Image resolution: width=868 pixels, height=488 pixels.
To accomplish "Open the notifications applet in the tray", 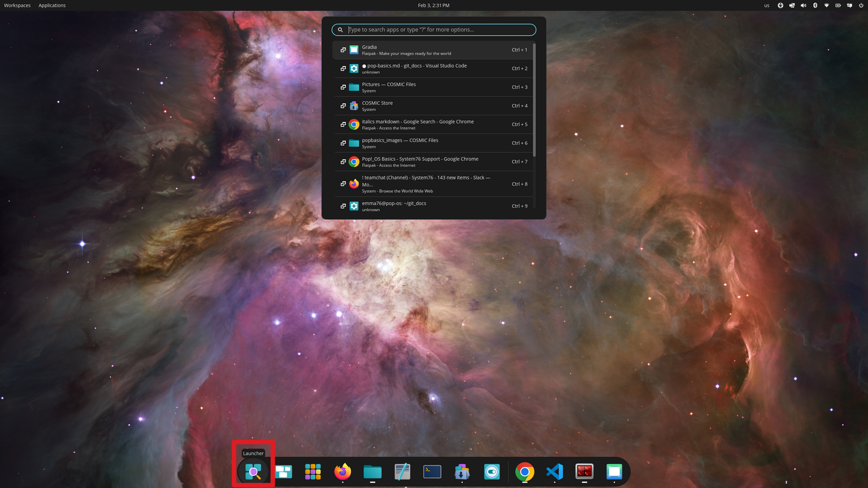I will coord(849,5).
